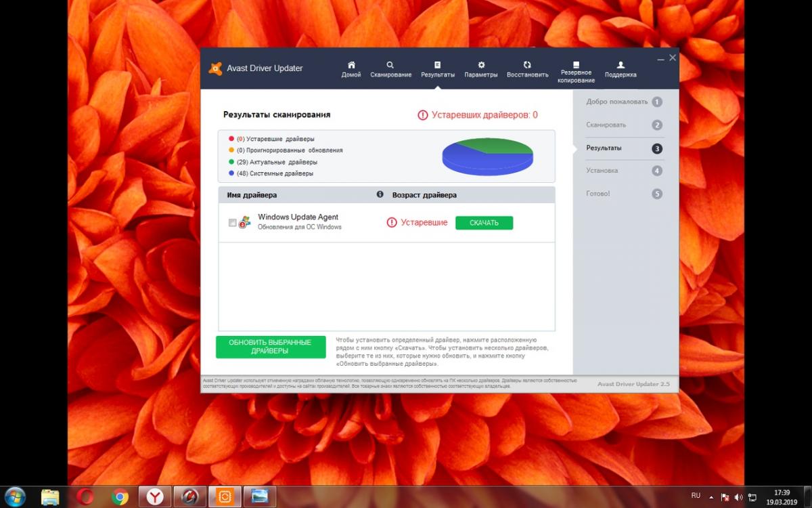This screenshot has width=812, height=508.
Task: Click the driver statistics pie chart
Action: tap(487, 156)
